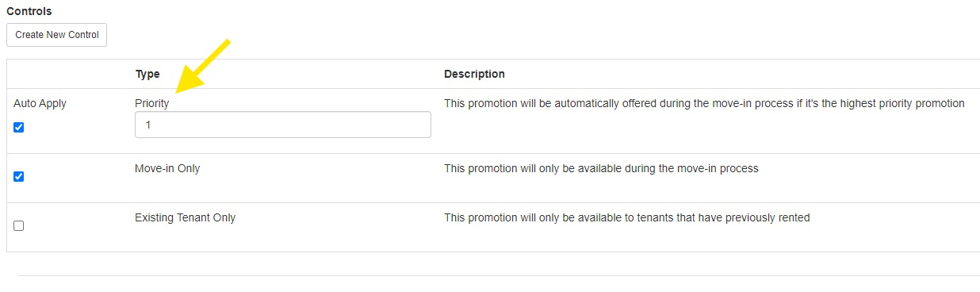This screenshot has width=980, height=292.
Task: Click the blank area under the Priority input
Action: 283,145
